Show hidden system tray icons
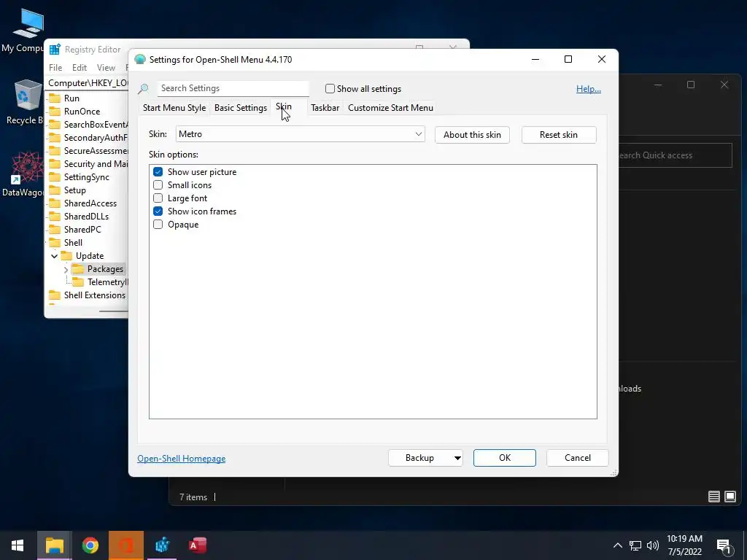Screen dimensions: 747x560 tap(617, 545)
